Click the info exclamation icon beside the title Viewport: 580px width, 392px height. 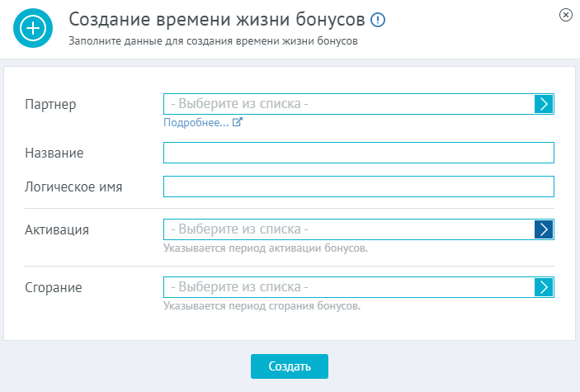pyautogui.click(x=378, y=20)
